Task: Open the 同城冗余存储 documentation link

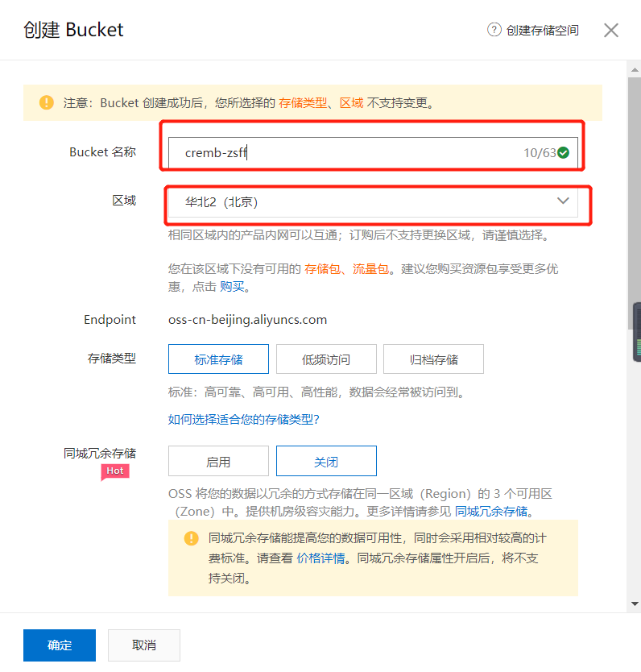Action: [491, 512]
